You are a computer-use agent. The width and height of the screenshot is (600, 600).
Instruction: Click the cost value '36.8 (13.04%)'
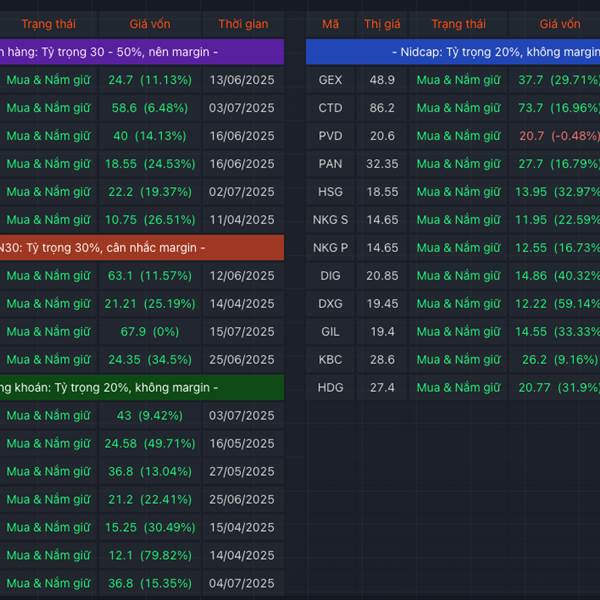[150, 471]
